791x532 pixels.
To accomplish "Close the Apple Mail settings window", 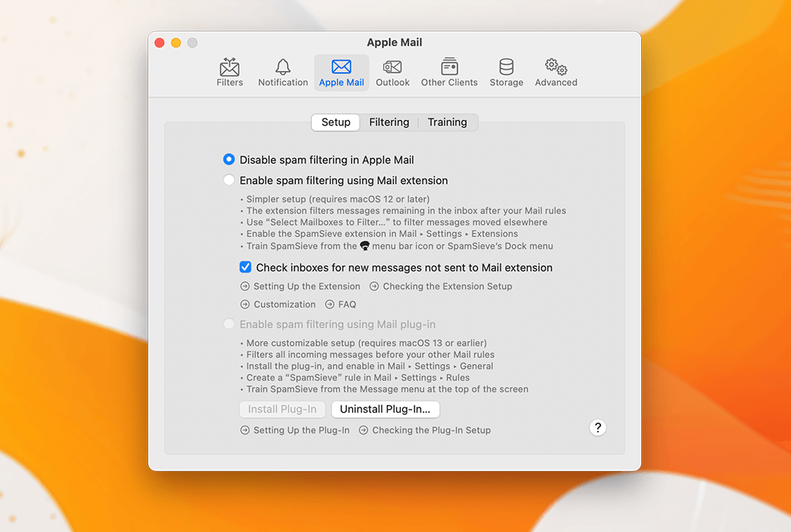I will click(160, 43).
